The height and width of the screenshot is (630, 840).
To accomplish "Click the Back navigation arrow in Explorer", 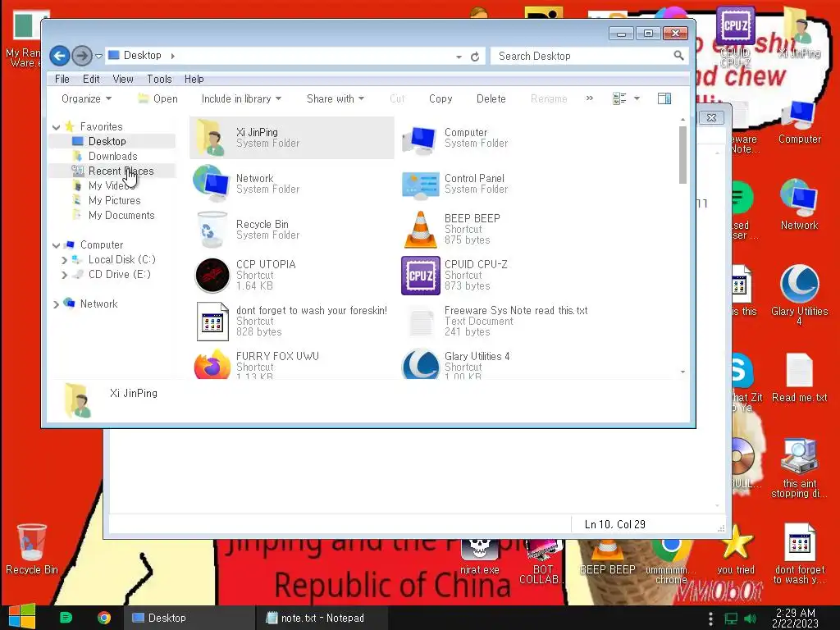I will click(59, 56).
